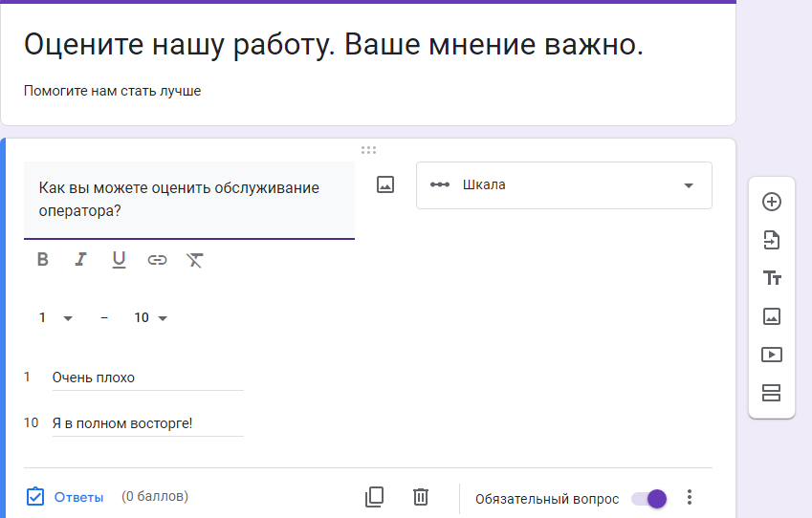Delete this question with trash icon
This screenshot has width=812, height=518.
click(x=421, y=497)
